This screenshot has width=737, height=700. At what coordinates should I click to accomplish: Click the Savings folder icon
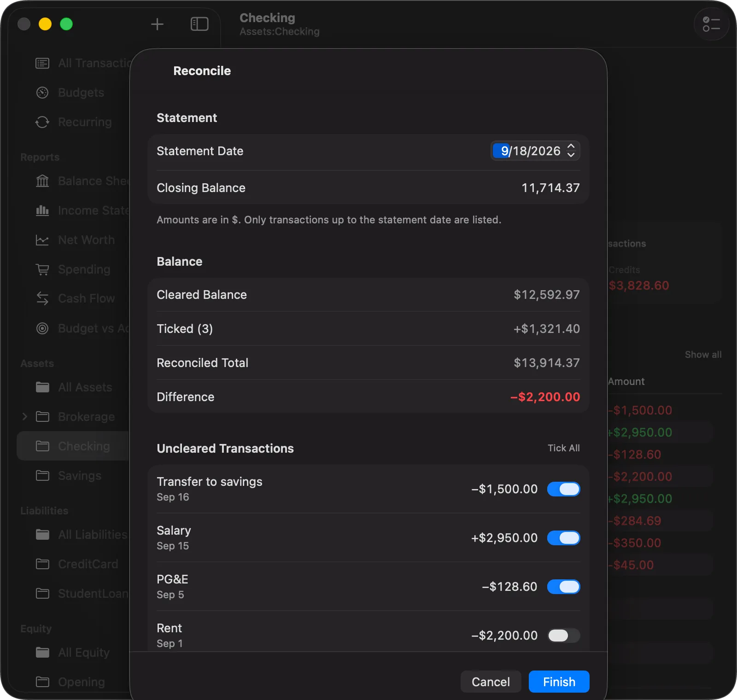42,475
